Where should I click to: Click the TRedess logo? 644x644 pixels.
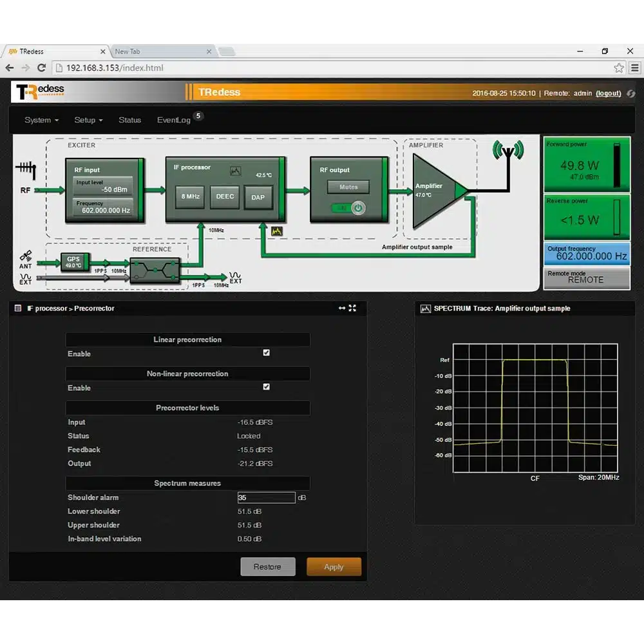click(x=40, y=91)
